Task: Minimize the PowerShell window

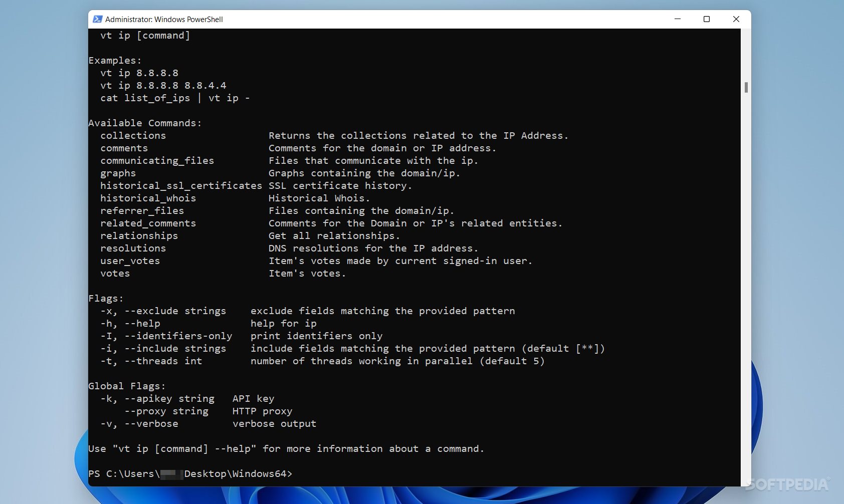Action: point(678,19)
